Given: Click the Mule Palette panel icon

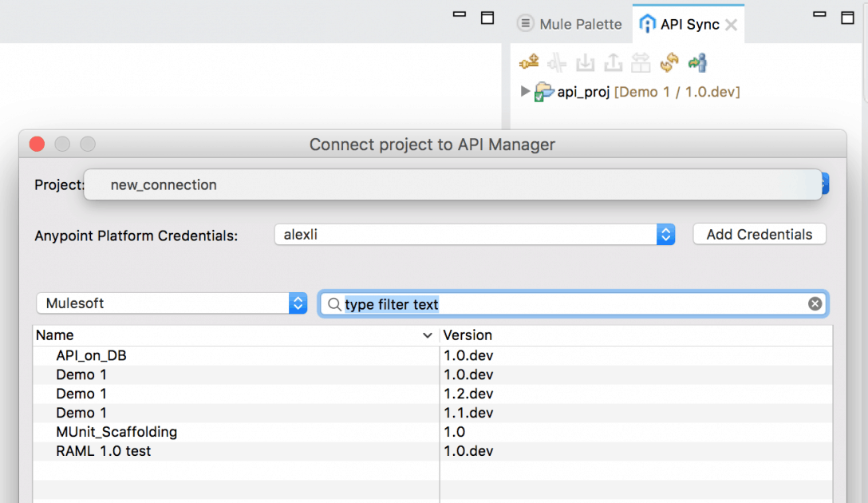Looking at the screenshot, I should pyautogui.click(x=526, y=23).
